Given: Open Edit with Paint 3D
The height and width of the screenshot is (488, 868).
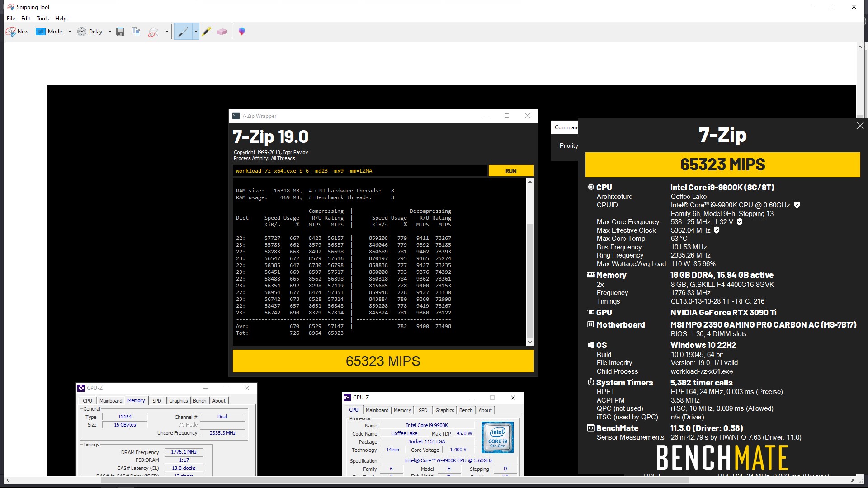Looking at the screenshot, I should [x=242, y=32].
